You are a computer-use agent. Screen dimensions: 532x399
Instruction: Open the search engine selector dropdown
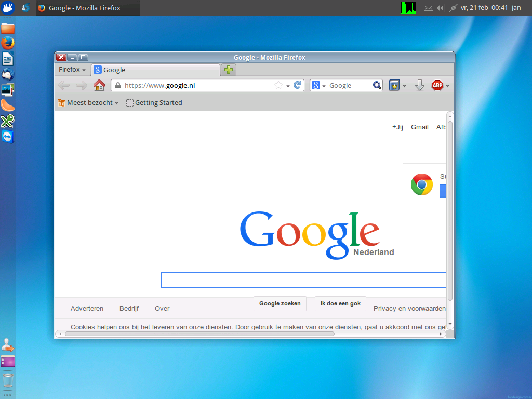[317, 86]
